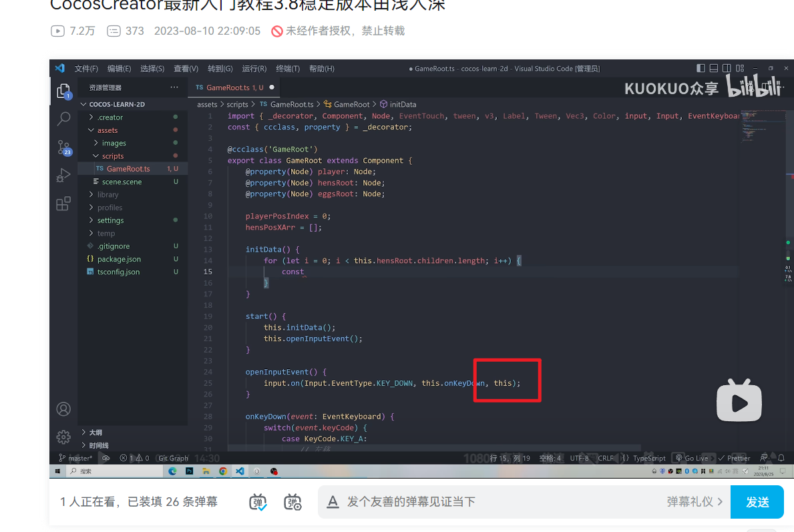
Task: Click the 发送 send button
Action: (x=757, y=502)
